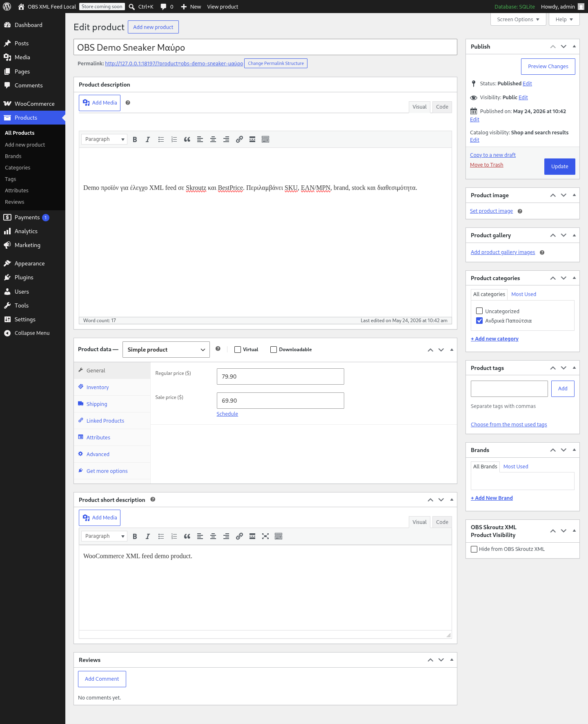Enable the Virtual checkbox

(x=238, y=350)
